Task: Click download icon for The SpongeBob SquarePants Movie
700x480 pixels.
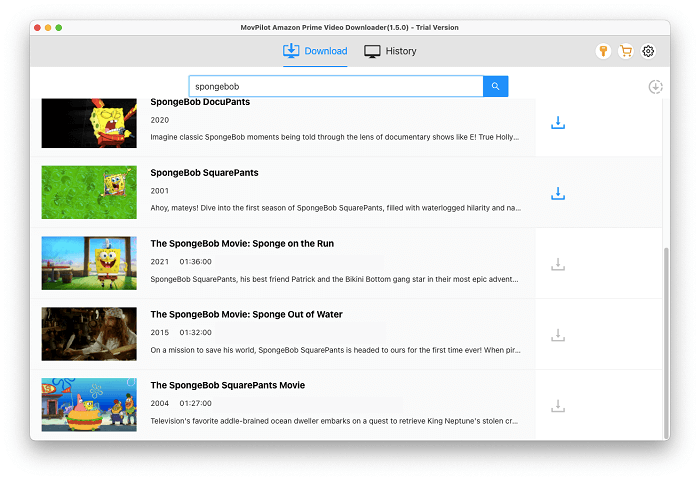Action: point(558,406)
